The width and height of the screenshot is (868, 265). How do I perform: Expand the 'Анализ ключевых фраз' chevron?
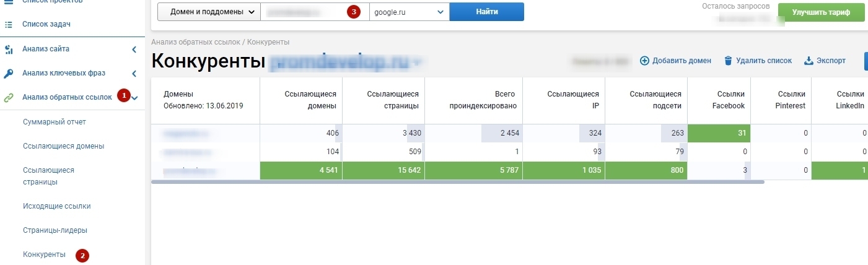point(134,73)
